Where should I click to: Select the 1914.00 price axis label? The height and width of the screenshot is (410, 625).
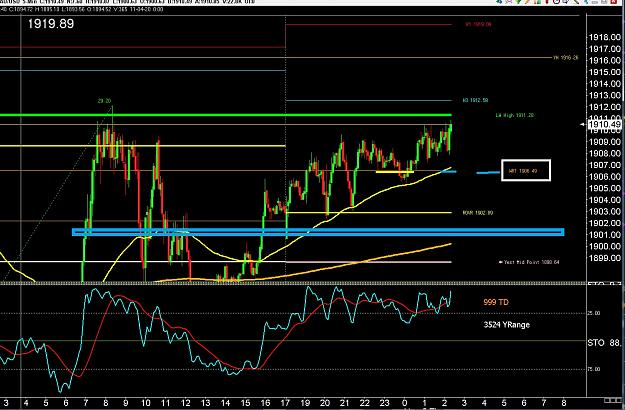click(x=605, y=84)
